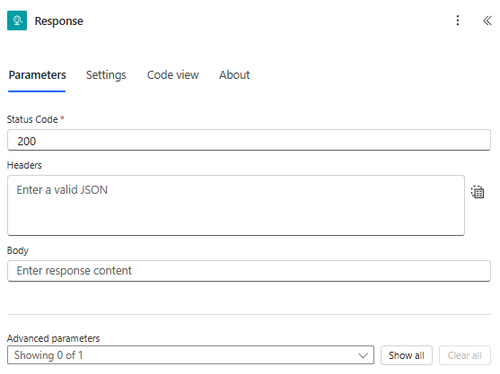Switch to the Settings tab

point(106,75)
